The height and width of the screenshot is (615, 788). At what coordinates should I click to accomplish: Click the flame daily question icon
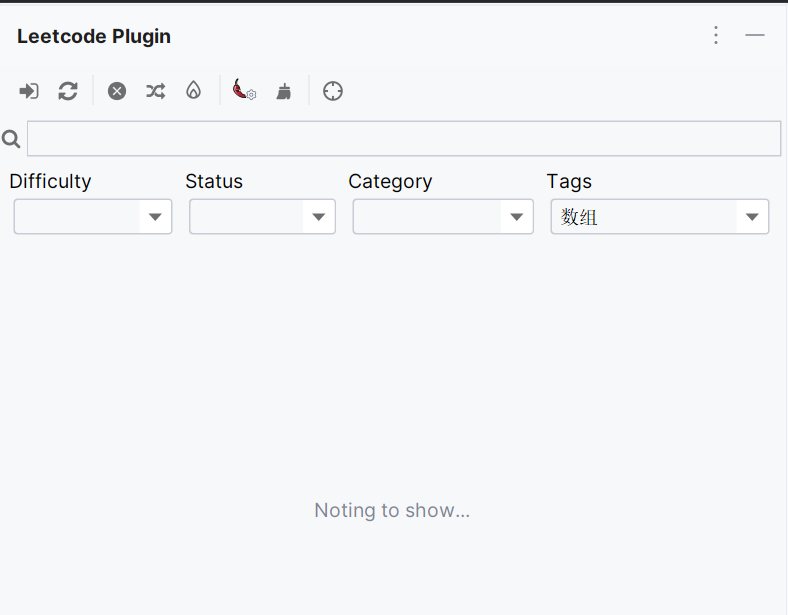click(x=193, y=91)
